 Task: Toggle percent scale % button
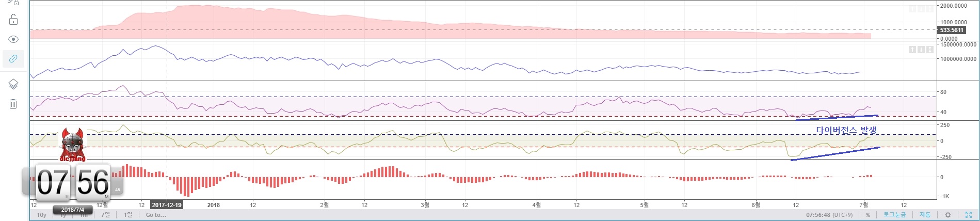[x=868, y=215]
